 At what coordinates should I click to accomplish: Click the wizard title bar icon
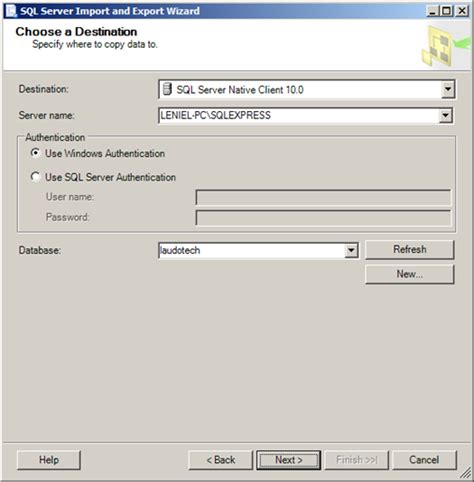(11, 11)
